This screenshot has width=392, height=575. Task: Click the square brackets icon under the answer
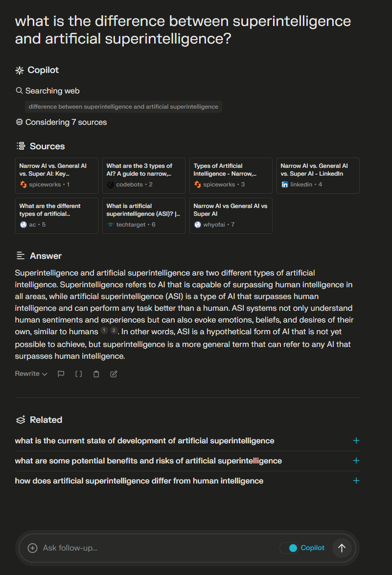pos(78,374)
